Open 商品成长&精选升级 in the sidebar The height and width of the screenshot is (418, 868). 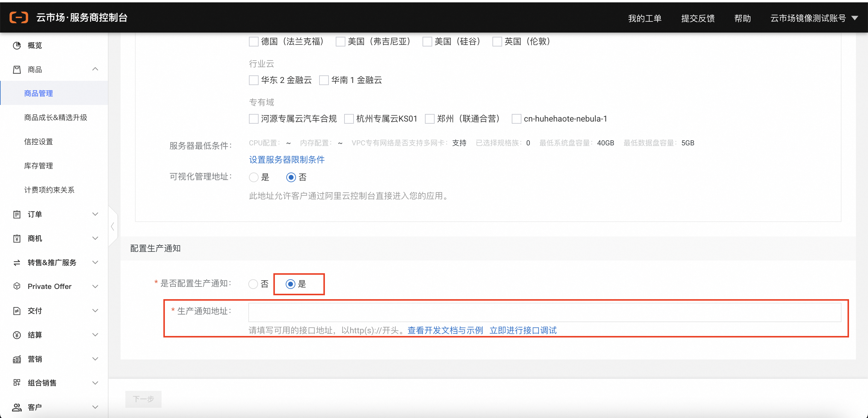55,117
